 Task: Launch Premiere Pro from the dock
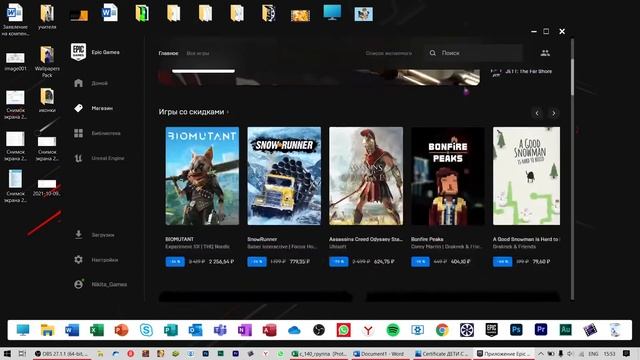tap(541, 330)
